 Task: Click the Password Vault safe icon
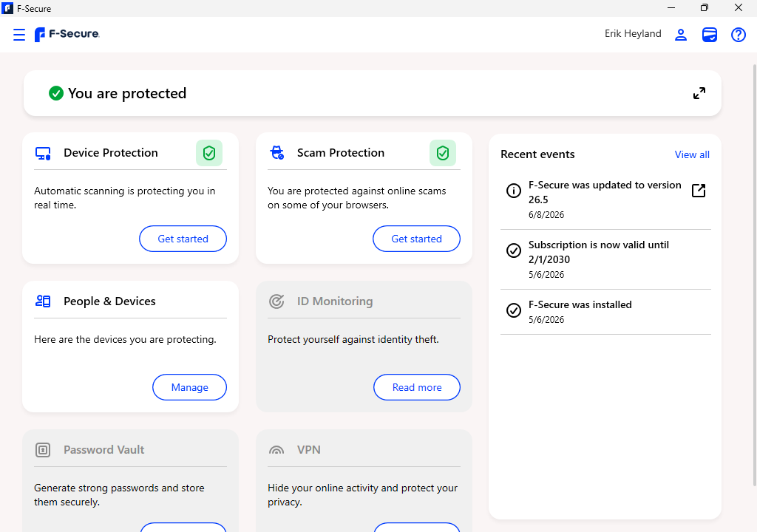tap(43, 450)
